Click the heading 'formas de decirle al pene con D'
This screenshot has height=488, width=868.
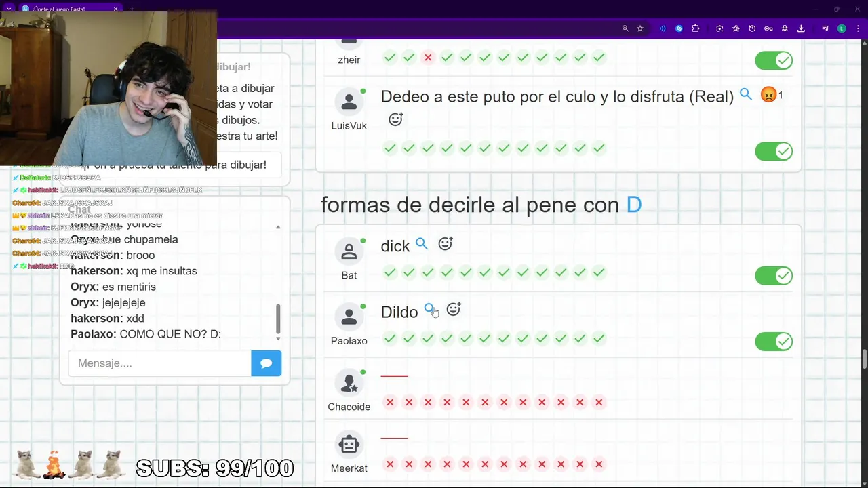481,205
